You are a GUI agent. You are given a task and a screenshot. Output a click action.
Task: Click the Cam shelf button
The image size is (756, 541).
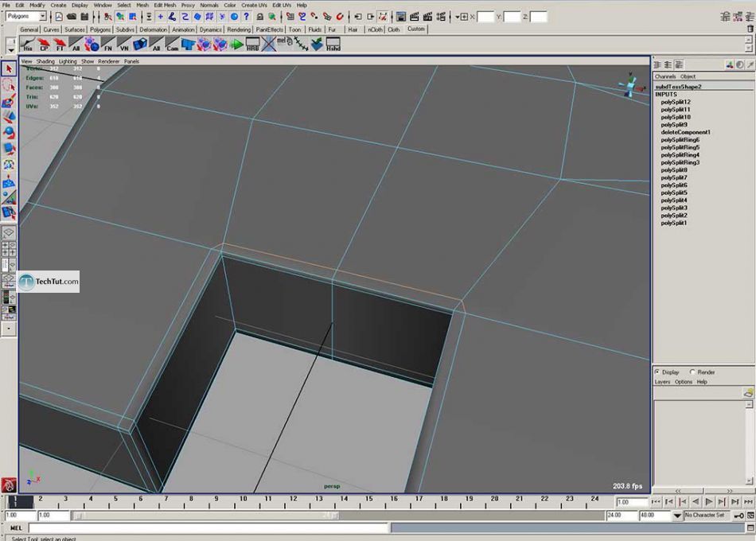point(172,45)
